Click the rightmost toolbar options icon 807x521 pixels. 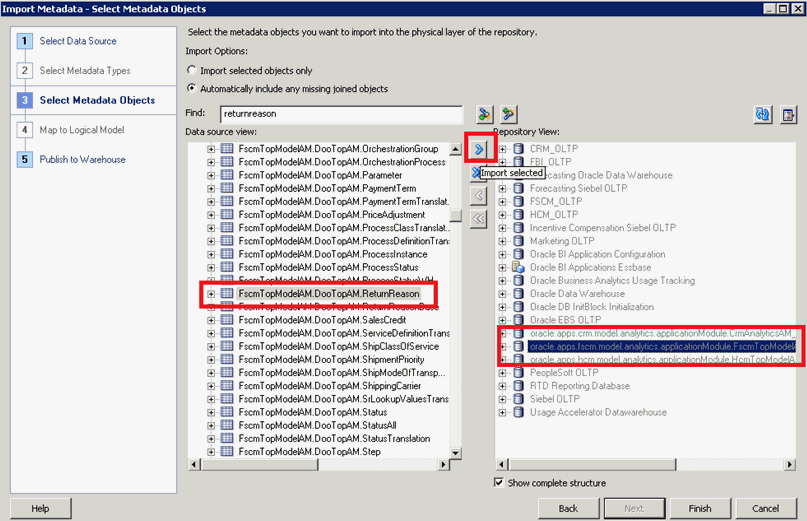pyautogui.click(x=788, y=114)
